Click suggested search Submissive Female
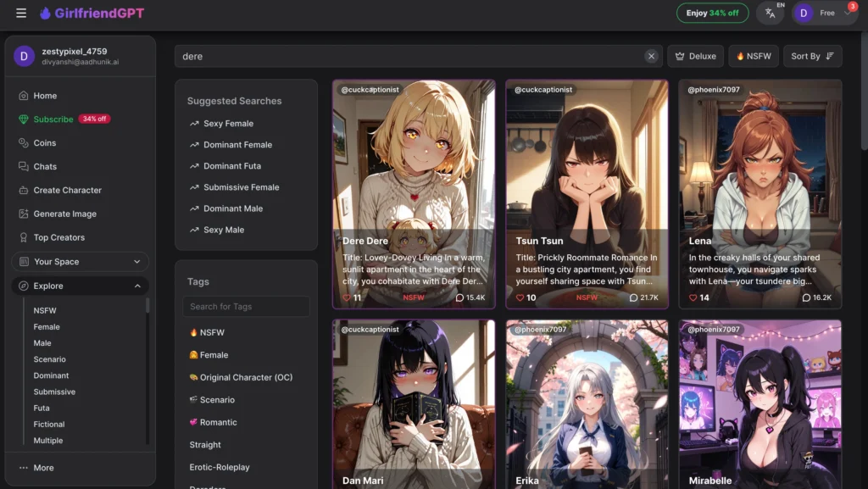Viewport: 868px width, 489px height. [x=242, y=187]
